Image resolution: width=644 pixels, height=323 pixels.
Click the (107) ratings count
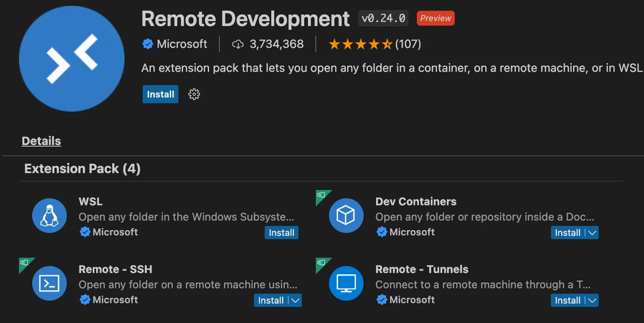(x=408, y=44)
